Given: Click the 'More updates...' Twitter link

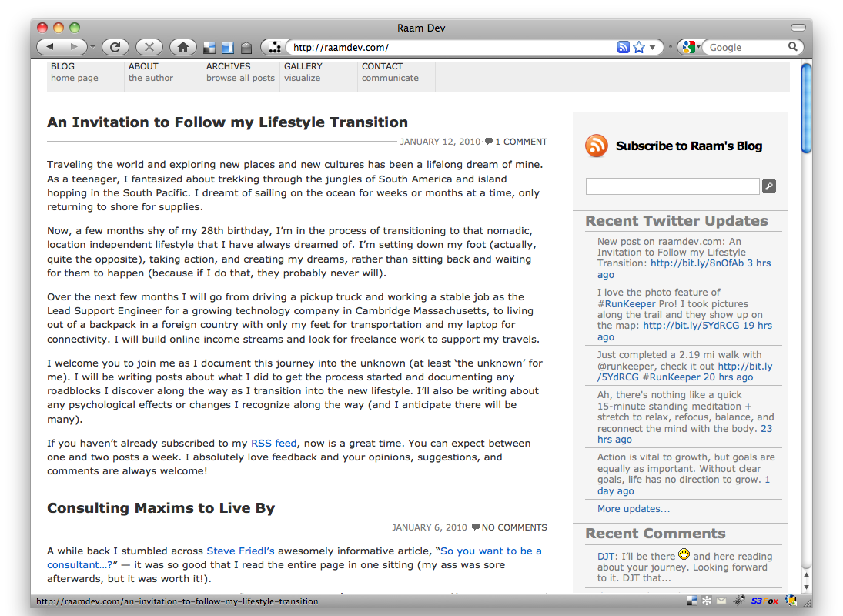Looking at the screenshot, I should [x=634, y=508].
